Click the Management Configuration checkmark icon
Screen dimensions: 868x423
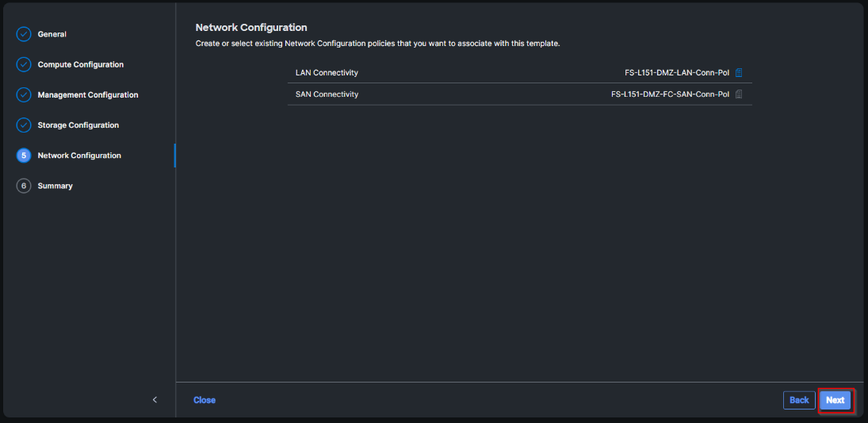(x=24, y=94)
